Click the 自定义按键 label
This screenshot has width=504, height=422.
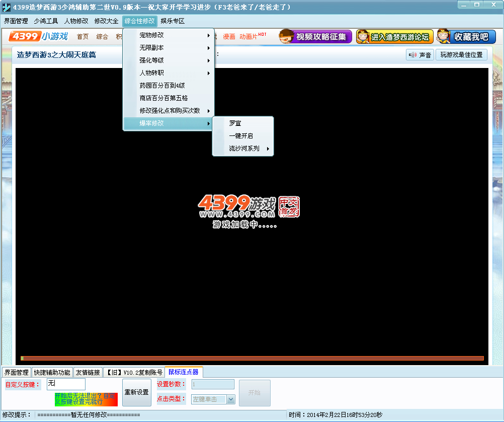coord(23,384)
